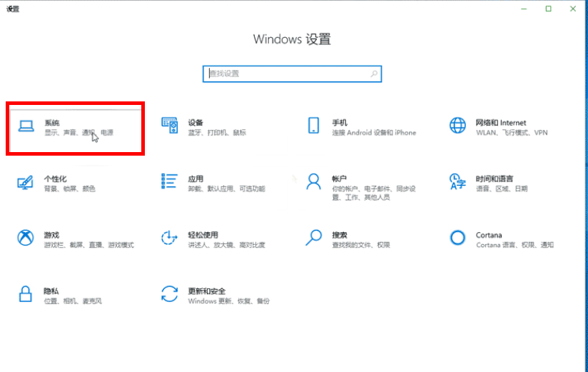Open the Time and Language (时间和语言) icon
Image resolution: width=588 pixels, height=372 pixels.
pyautogui.click(x=457, y=182)
